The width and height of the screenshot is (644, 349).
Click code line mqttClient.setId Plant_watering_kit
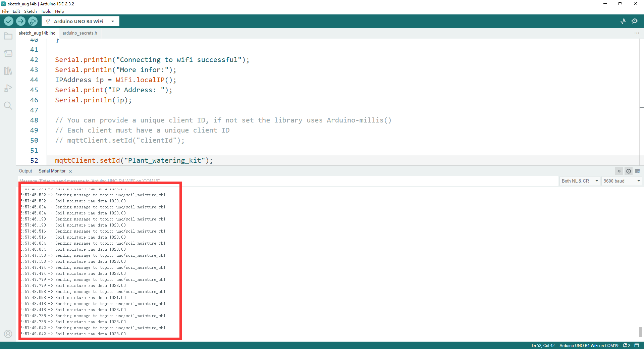pyautogui.click(x=134, y=160)
